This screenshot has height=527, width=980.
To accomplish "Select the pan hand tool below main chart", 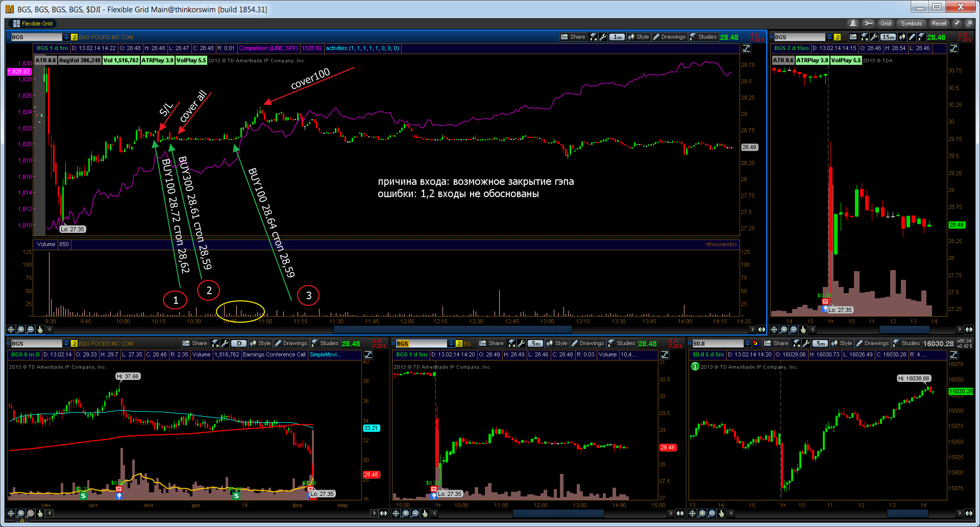I will 40,329.
